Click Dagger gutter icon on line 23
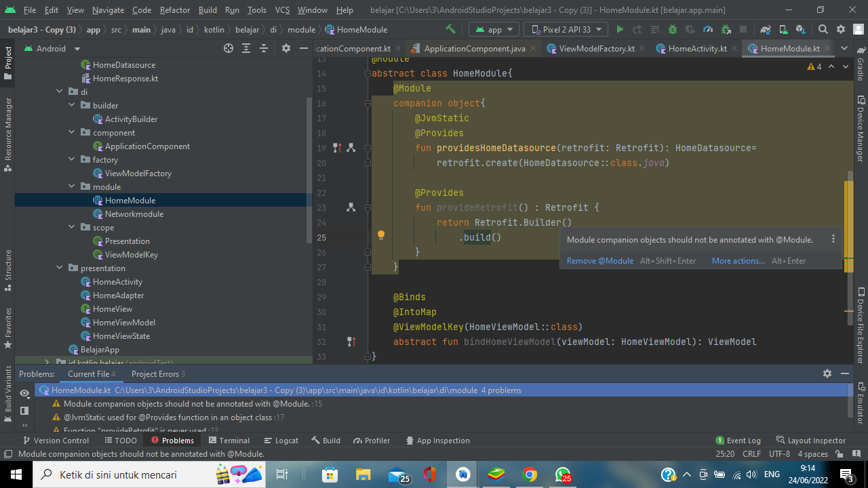 351,207
